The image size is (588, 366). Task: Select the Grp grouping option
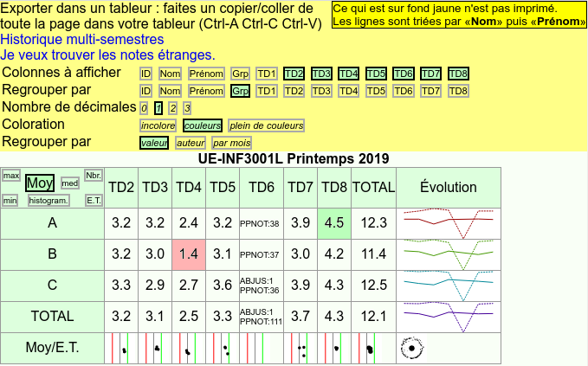241,91
